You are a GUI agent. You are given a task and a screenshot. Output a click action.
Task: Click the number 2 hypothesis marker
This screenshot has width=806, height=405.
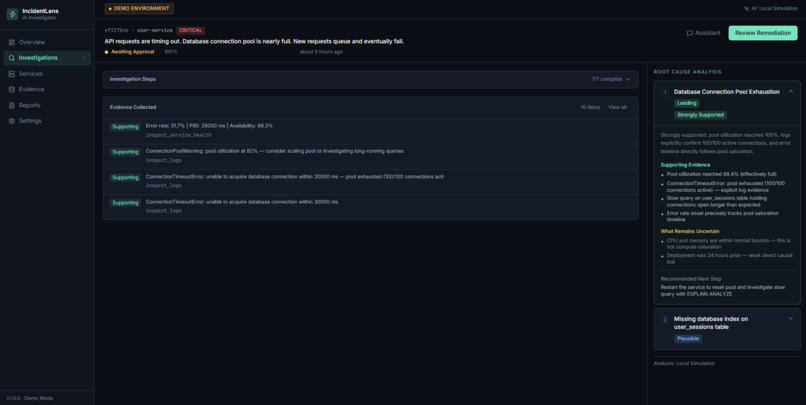pyautogui.click(x=665, y=320)
